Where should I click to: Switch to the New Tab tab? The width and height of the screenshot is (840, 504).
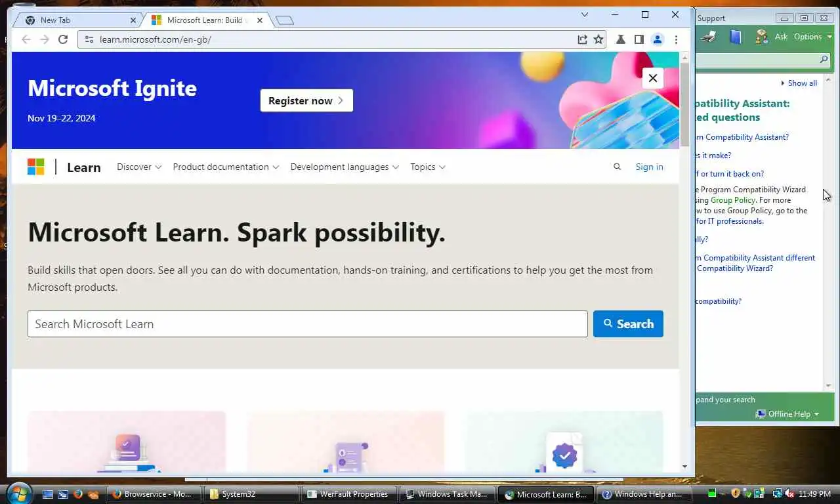pos(77,20)
